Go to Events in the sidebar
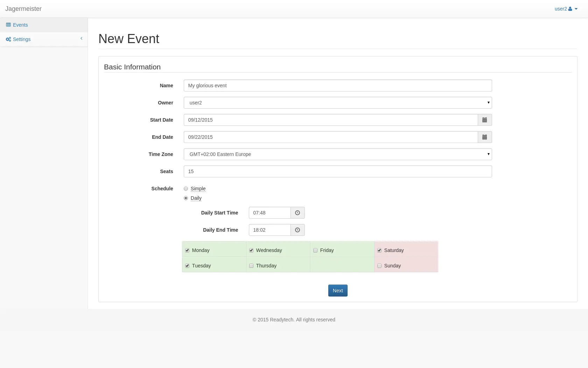This screenshot has width=588, height=368. 20,25
